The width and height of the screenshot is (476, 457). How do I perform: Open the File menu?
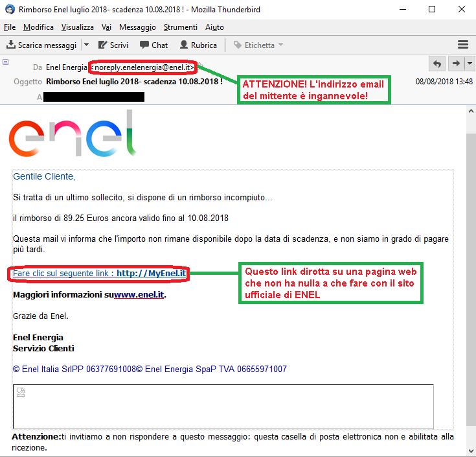tap(10, 27)
